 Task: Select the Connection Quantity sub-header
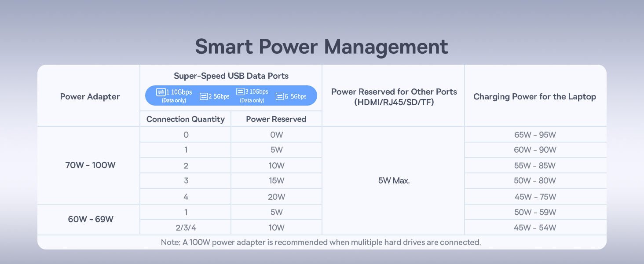[x=185, y=119]
